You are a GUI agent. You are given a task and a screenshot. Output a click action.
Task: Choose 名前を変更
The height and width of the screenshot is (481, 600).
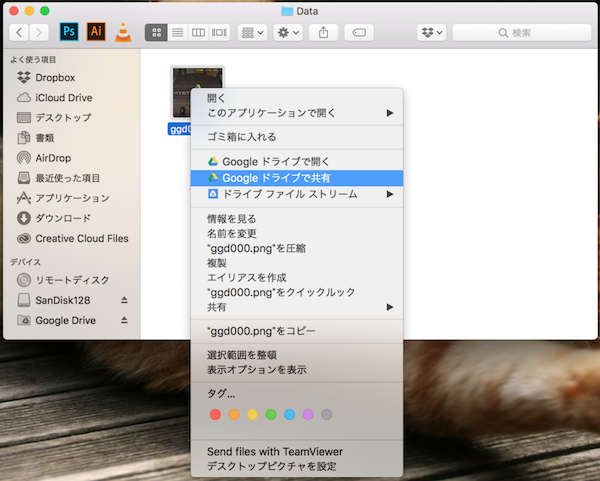pos(297,233)
